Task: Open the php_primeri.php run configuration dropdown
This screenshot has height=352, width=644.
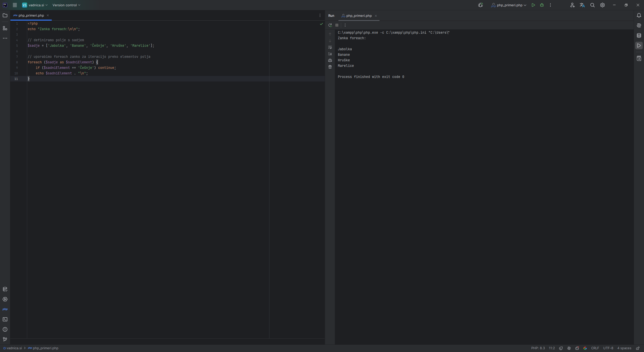Action: coord(508,5)
